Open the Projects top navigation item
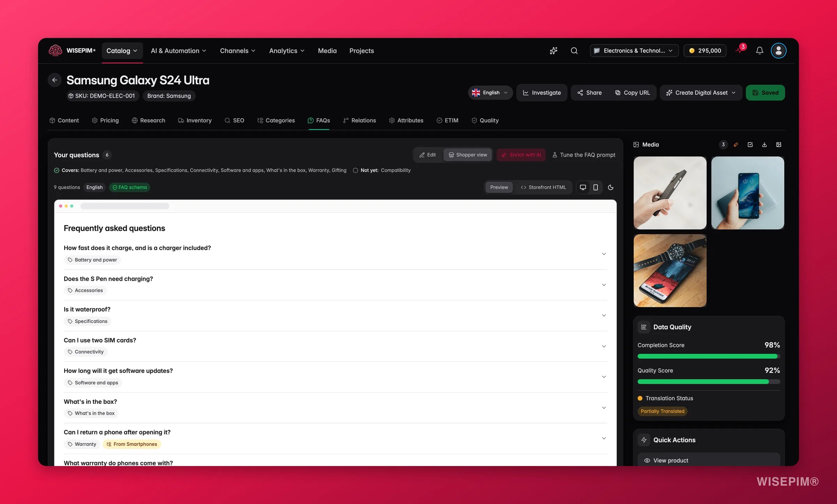This screenshot has width=837, height=504. pyautogui.click(x=362, y=51)
